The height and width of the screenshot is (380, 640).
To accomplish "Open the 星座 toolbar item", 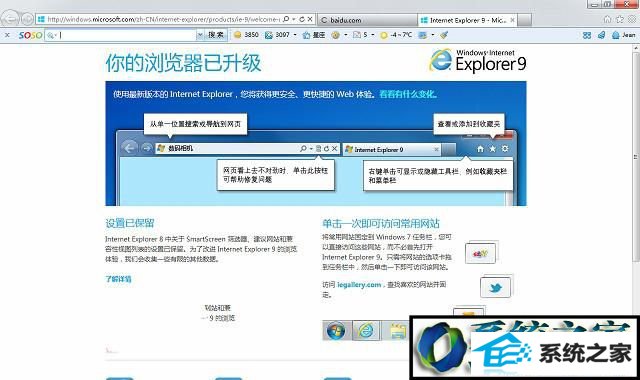I will coord(314,35).
